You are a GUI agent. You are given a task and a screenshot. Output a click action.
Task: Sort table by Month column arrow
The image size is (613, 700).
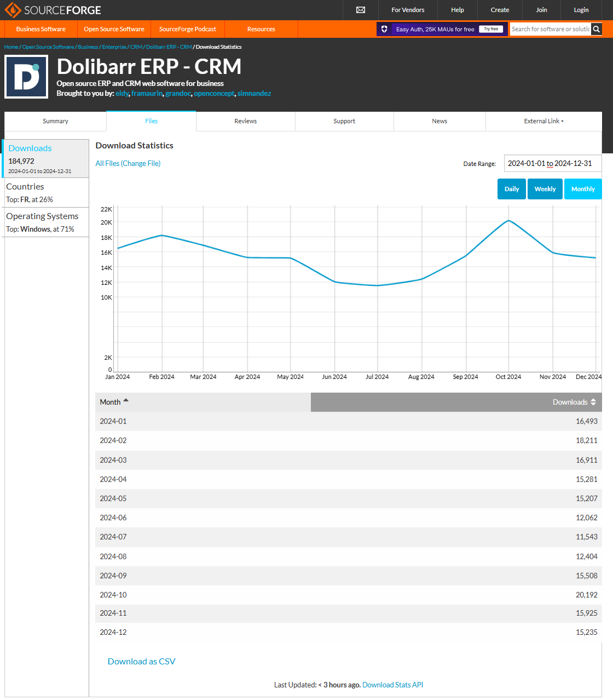pyautogui.click(x=126, y=400)
